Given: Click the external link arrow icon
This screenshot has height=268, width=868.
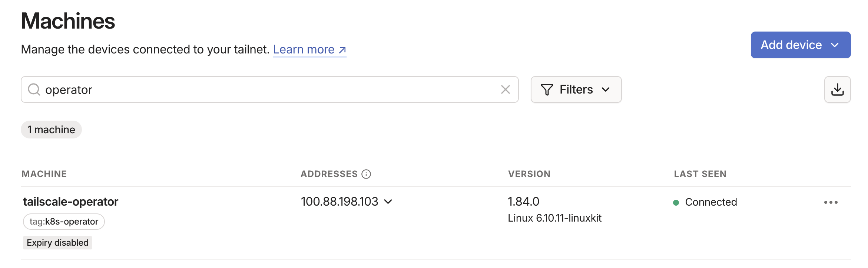Looking at the screenshot, I should 342,50.
